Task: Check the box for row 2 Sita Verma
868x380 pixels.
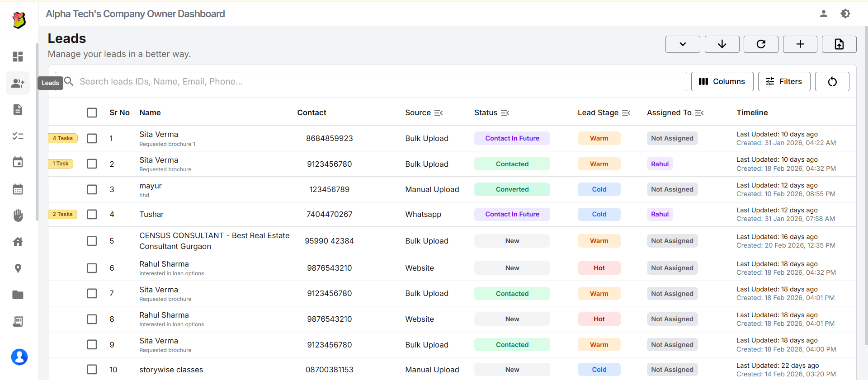Action: 92,164
